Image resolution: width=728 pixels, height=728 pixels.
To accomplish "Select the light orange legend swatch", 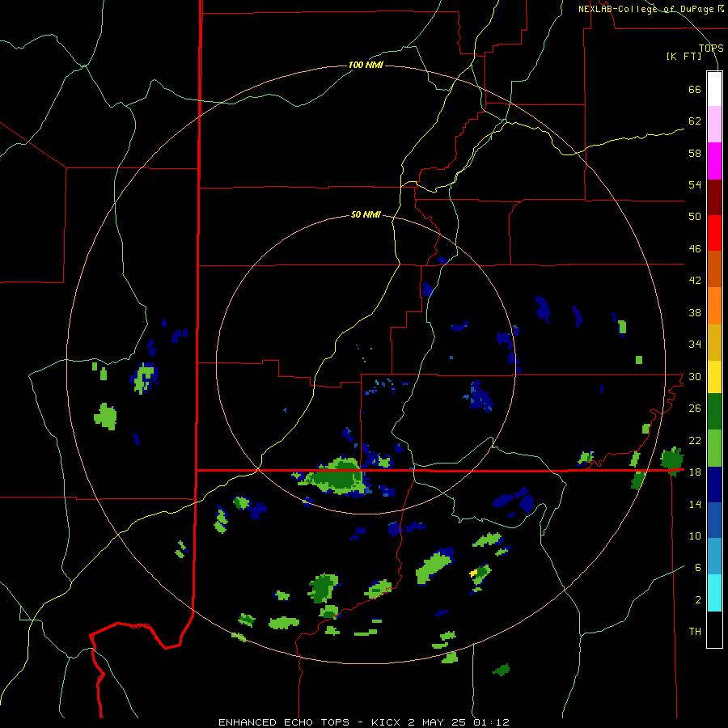I will coord(714,305).
